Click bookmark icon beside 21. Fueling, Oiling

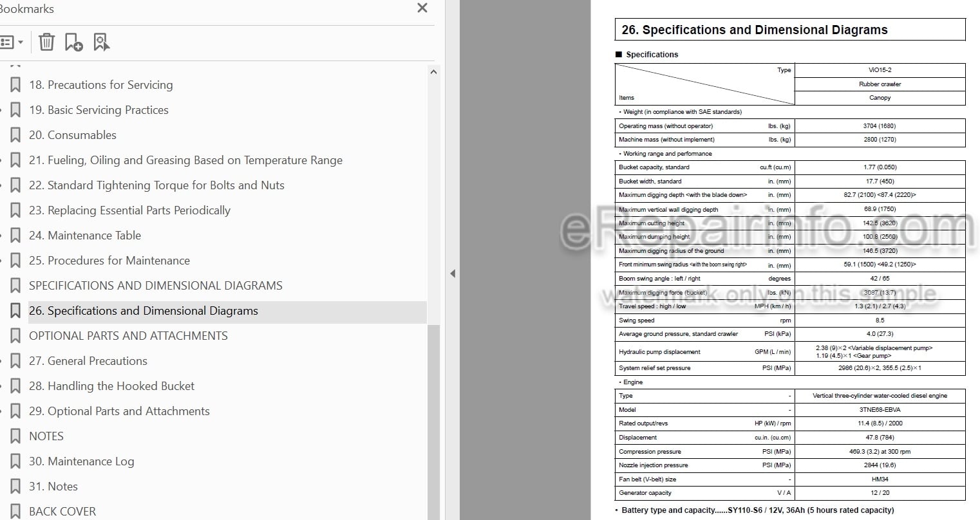coord(15,160)
